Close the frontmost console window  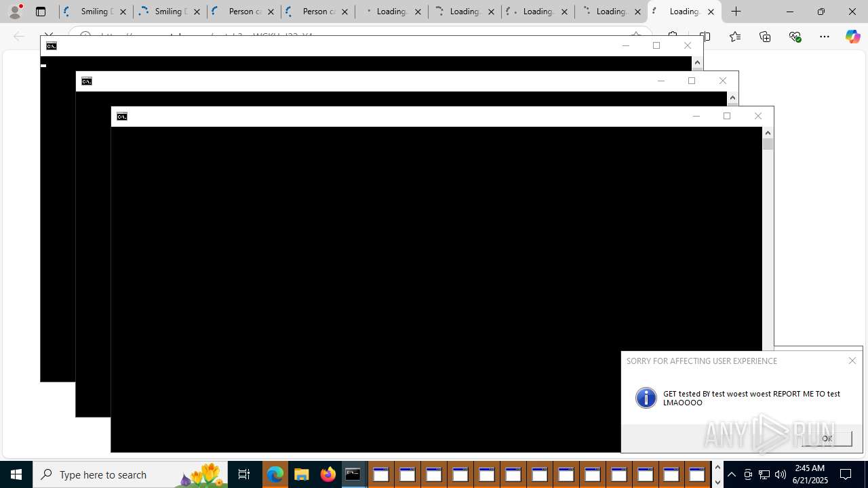[758, 117]
